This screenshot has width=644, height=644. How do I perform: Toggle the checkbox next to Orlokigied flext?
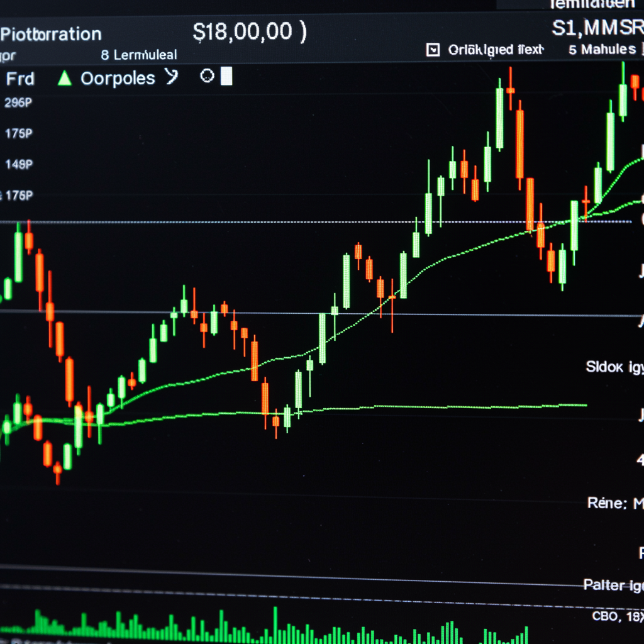[x=433, y=50]
